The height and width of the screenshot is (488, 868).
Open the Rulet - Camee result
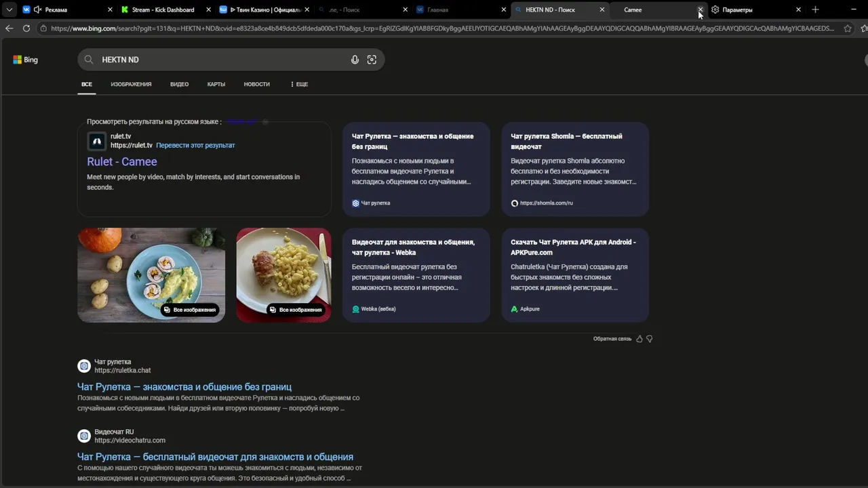[x=122, y=161]
